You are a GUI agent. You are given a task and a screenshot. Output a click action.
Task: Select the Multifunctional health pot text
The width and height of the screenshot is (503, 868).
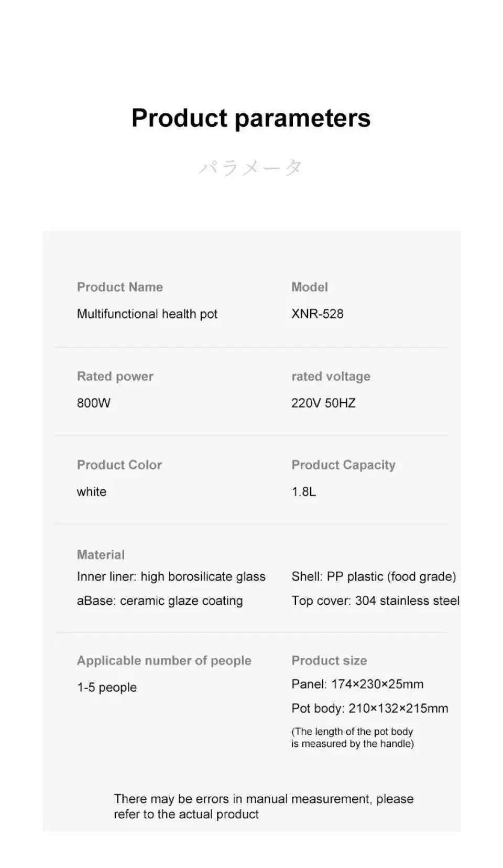147,314
